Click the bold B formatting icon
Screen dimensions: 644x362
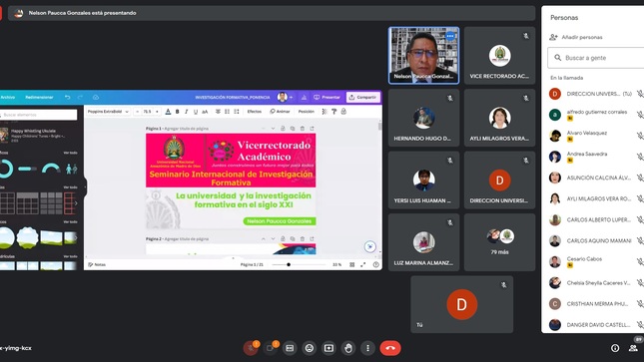pos(178,112)
